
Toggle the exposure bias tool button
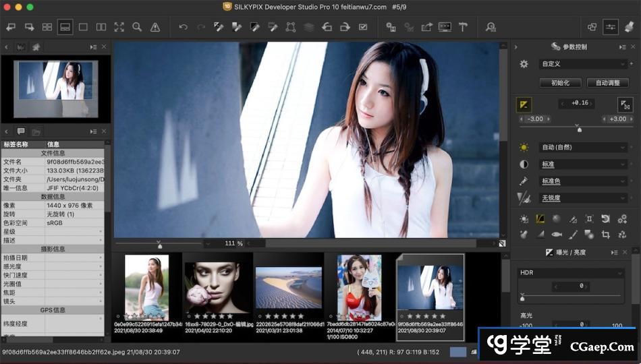pos(524,104)
